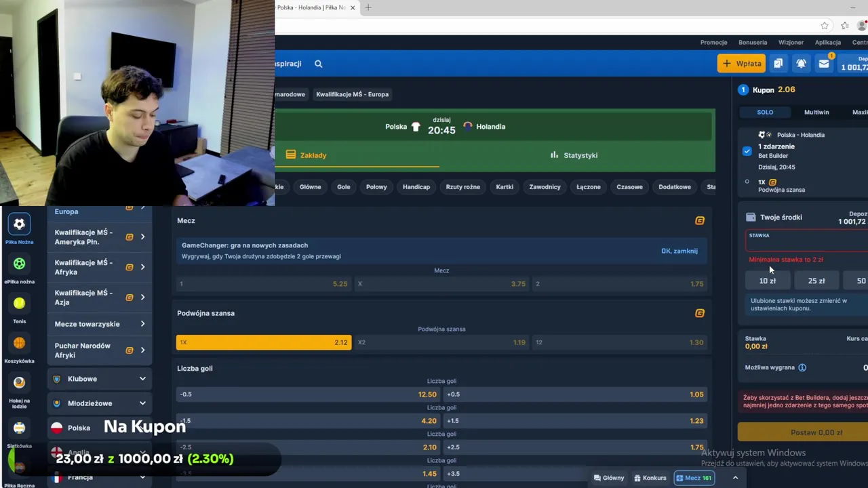Bookmark the page with the star icon

[x=825, y=26]
